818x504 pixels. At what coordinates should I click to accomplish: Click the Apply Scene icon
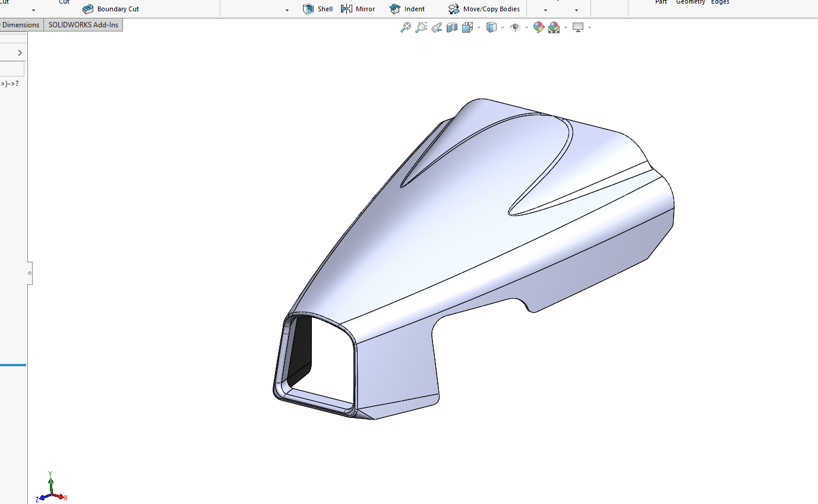pyautogui.click(x=554, y=27)
